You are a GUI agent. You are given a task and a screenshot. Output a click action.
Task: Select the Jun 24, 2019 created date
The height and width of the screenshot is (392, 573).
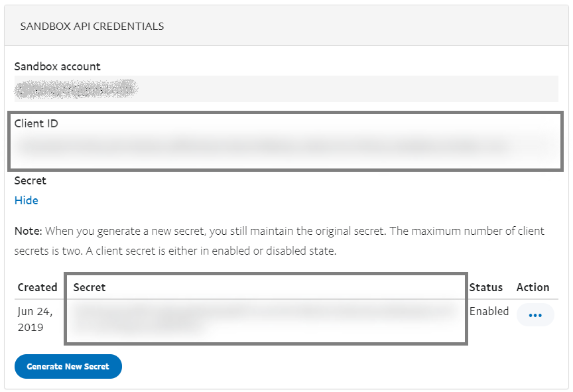[34, 319]
